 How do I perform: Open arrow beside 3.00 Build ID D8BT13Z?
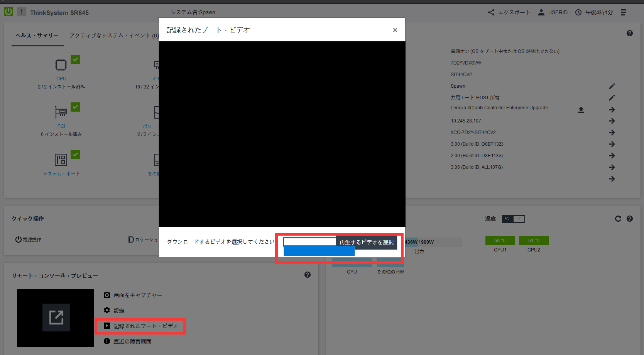[x=612, y=144]
